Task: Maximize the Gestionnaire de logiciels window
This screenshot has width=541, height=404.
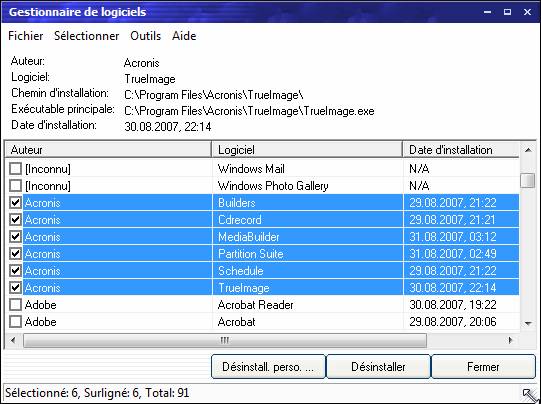Action: click(507, 12)
